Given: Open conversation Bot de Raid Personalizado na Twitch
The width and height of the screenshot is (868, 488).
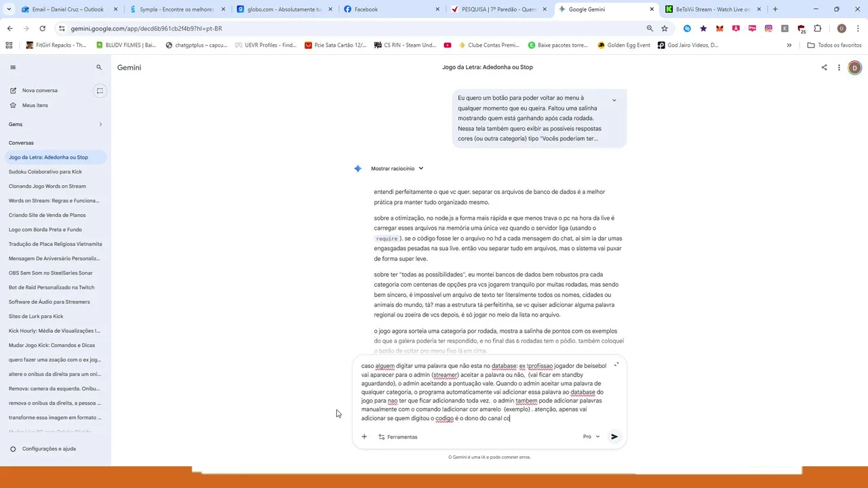Looking at the screenshot, I should (52, 287).
